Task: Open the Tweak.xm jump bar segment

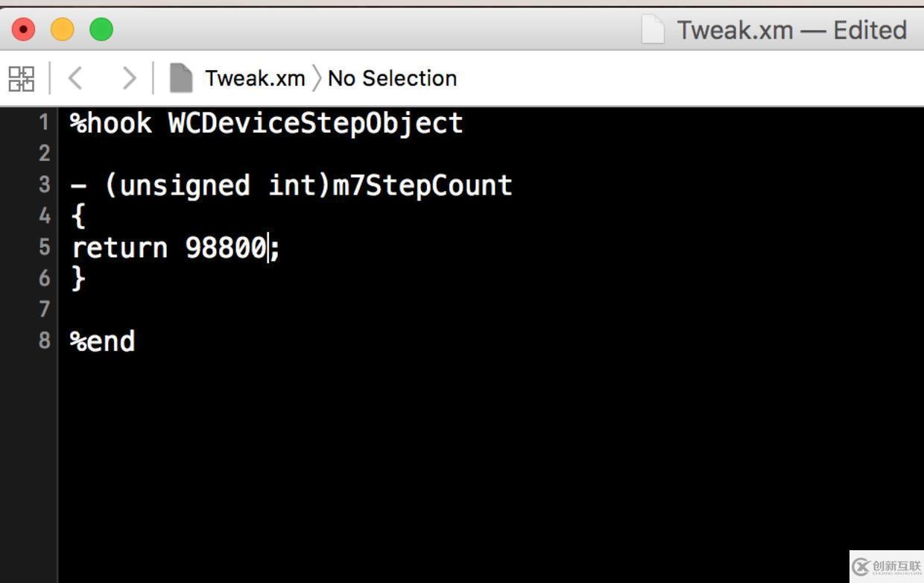Action: click(255, 78)
